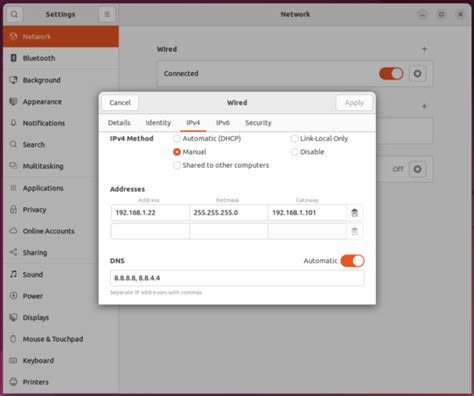This screenshot has height=396, width=474.
Task: Switch to the IPv6 tab
Action: tap(223, 123)
